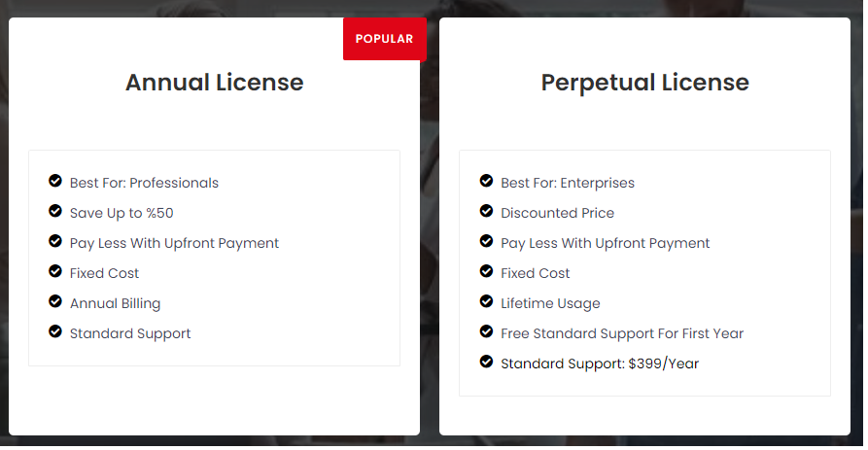
Task: Click checkmark icon beside Annual Billing
Action: [55, 301]
